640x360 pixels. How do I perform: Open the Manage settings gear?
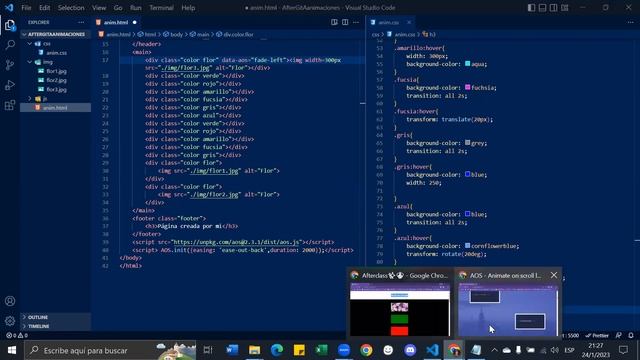tap(10, 321)
